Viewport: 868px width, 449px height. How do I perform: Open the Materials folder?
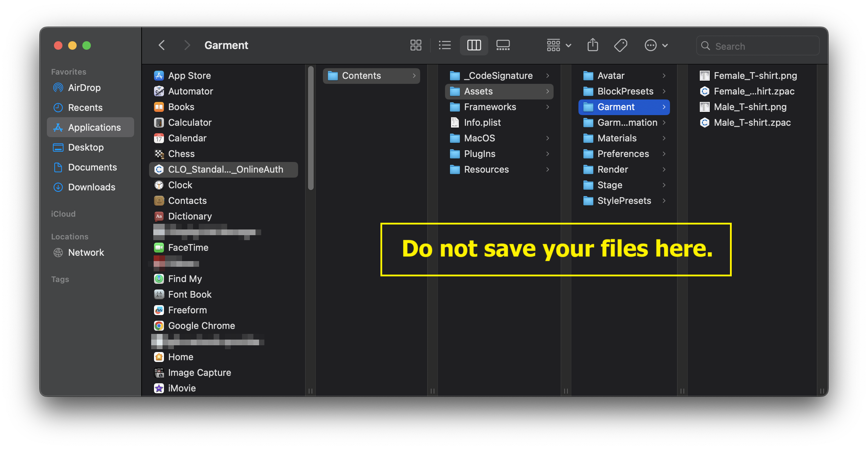click(624, 138)
